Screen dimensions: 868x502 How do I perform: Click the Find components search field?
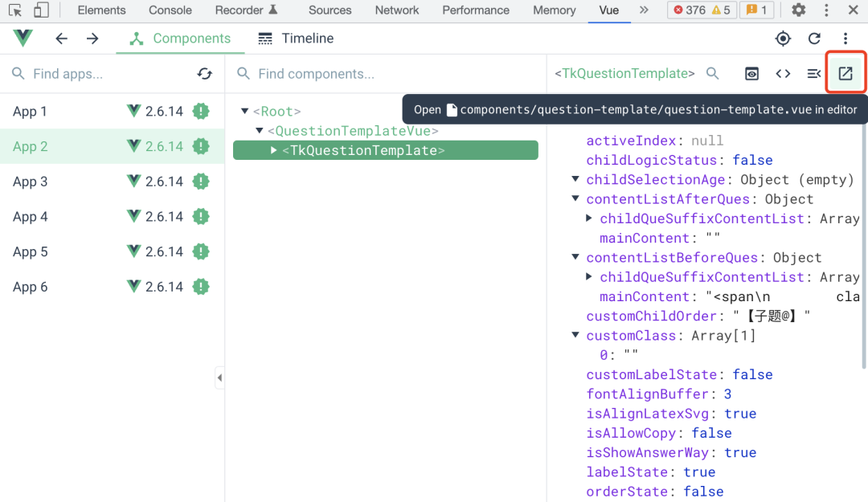(x=386, y=74)
